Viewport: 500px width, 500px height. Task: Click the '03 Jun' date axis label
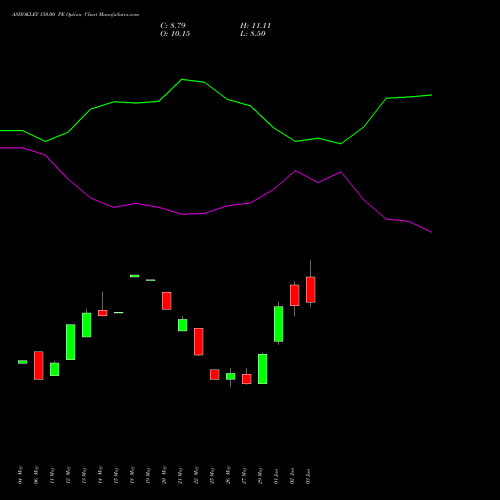tap(308, 476)
